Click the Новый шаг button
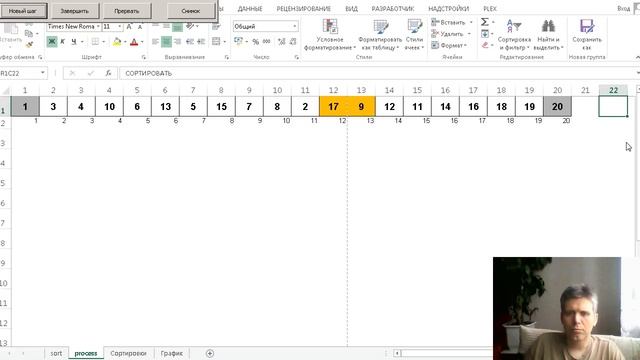 (23, 11)
